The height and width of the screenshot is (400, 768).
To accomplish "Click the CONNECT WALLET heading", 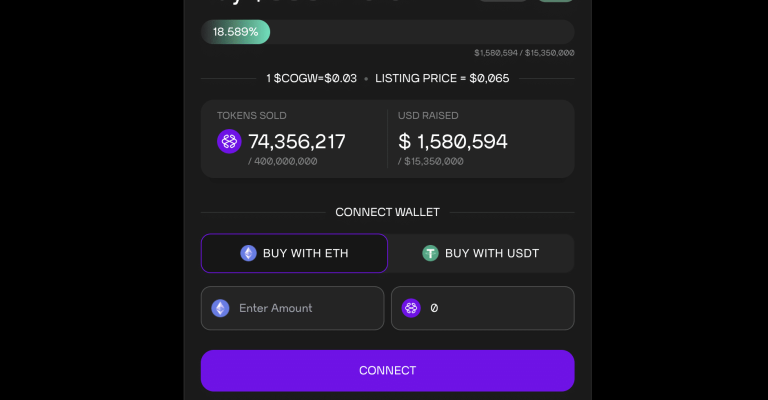I will (387, 212).
